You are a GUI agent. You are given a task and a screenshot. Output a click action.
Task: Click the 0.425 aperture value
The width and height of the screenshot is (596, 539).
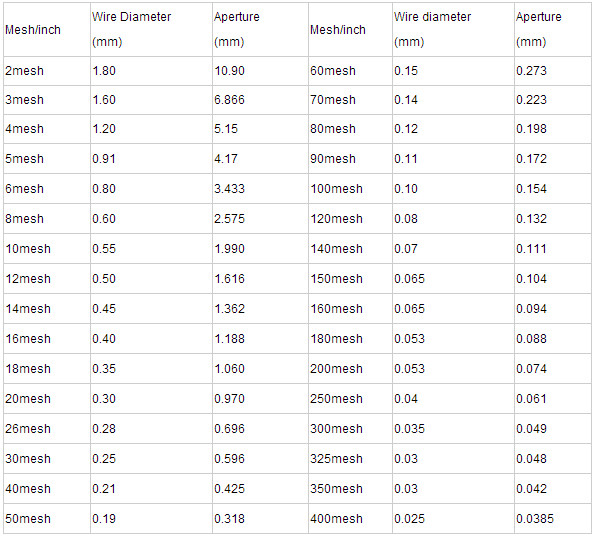coord(229,489)
